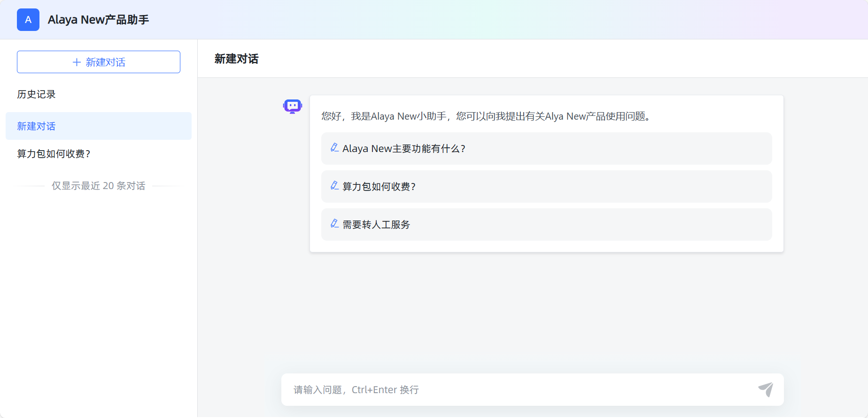The height and width of the screenshot is (418, 868).
Task: Click the blue "A" app logo
Action: 28,20
